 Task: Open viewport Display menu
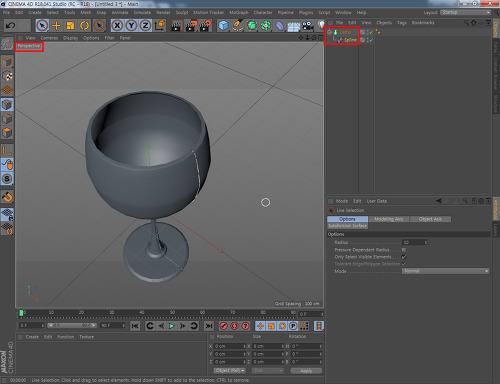coord(71,38)
